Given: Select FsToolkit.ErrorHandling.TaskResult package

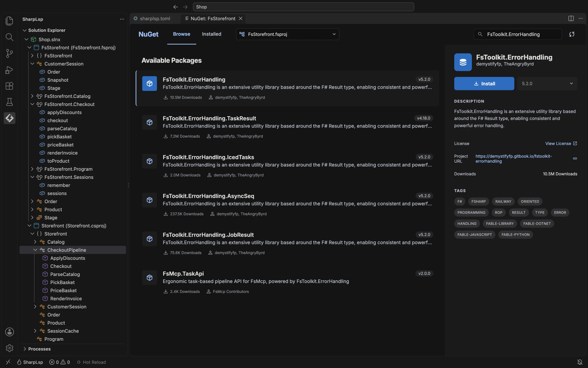Looking at the screenshot, I should click(x=287, y=127).
